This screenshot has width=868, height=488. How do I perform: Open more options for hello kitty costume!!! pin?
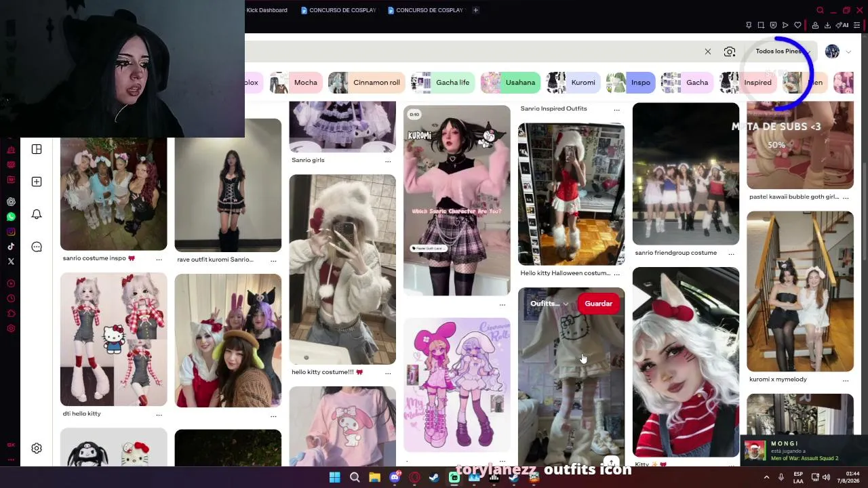pos(388,373)
